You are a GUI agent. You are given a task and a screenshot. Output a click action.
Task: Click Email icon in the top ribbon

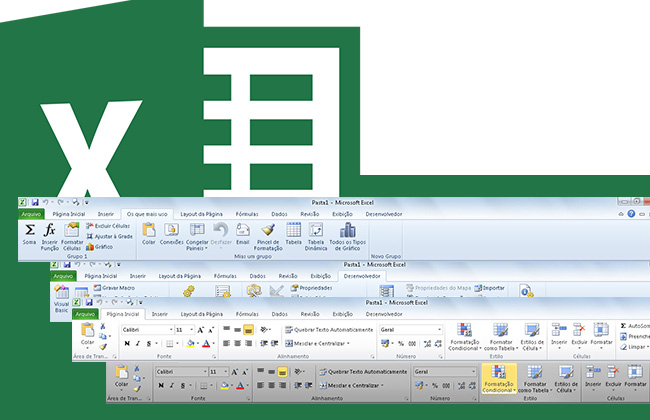click(x=243, y=234)
